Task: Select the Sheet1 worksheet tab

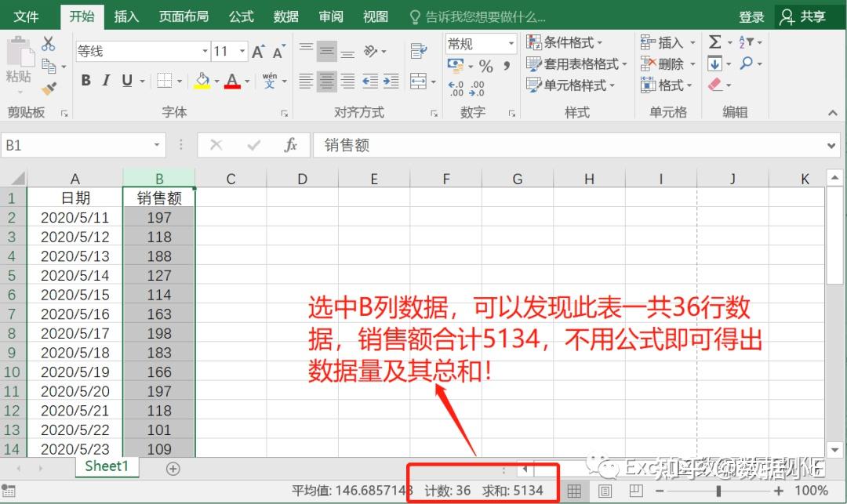Action: click(106, 466)
